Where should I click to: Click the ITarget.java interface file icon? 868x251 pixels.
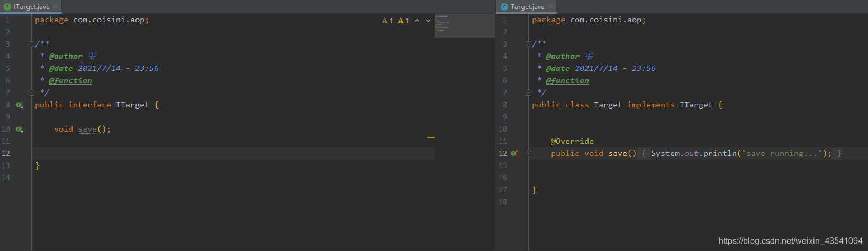click(x=7, y=7)
